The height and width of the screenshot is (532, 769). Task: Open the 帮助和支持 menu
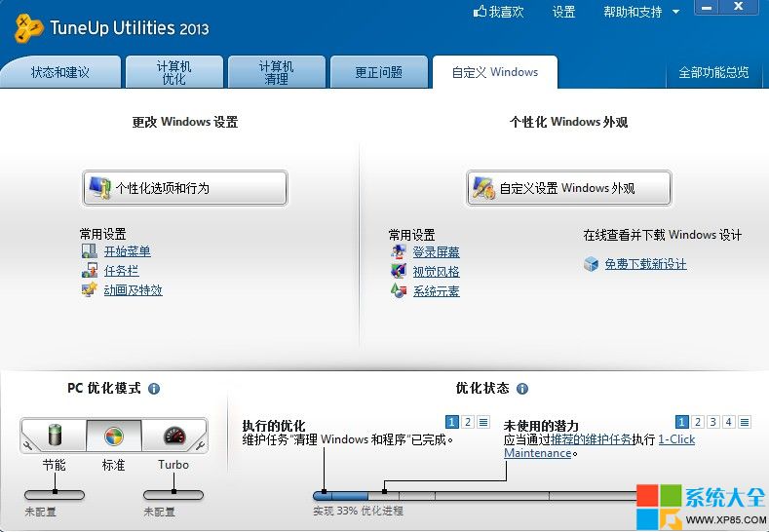tap(633, 12)
